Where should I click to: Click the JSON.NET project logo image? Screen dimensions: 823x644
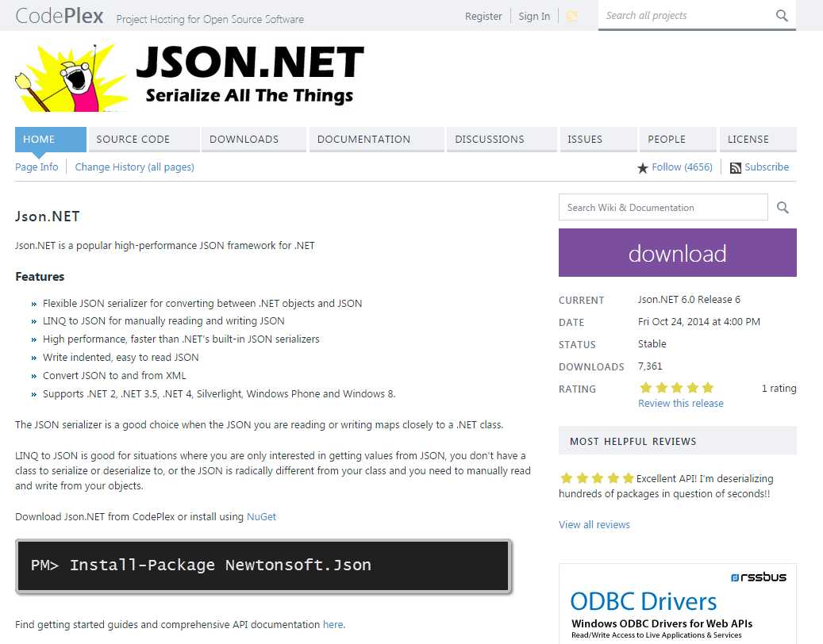(189, 77)
